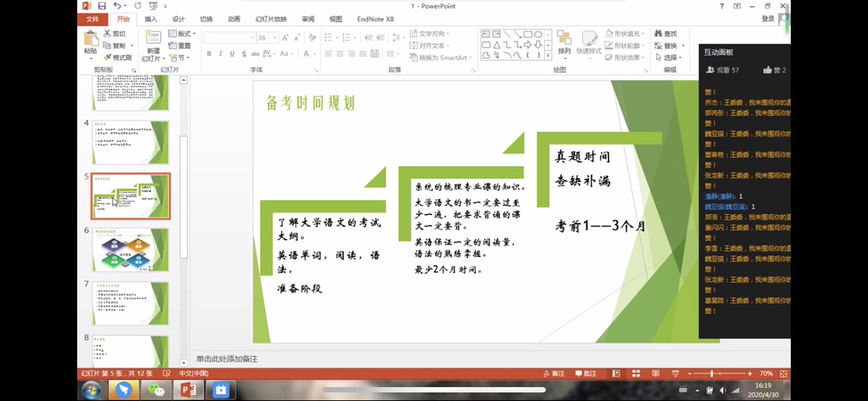868x401 pixels.
Task: Click the Sign in (登录) link
Action: [x=768, y=19]
